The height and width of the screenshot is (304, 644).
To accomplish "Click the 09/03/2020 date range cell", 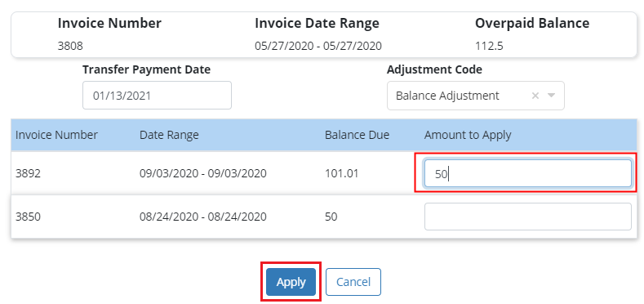I will pos(203,173).
